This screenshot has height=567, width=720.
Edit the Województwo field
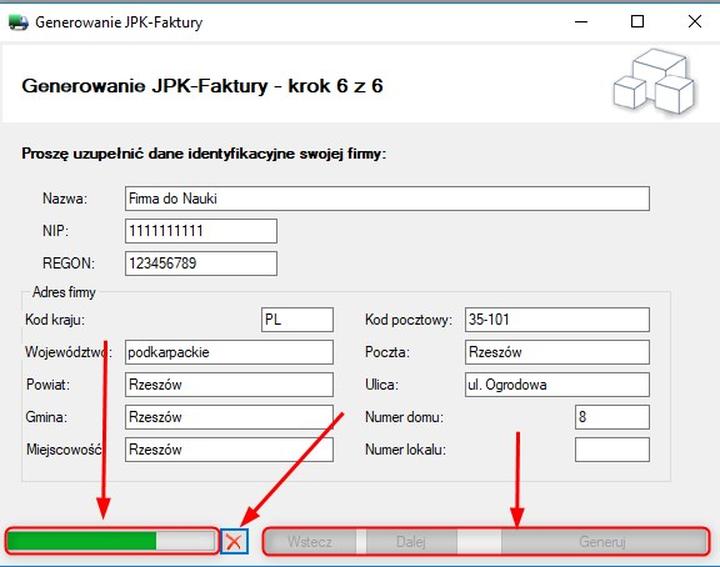pyautogui.click(x=228, y=353)
